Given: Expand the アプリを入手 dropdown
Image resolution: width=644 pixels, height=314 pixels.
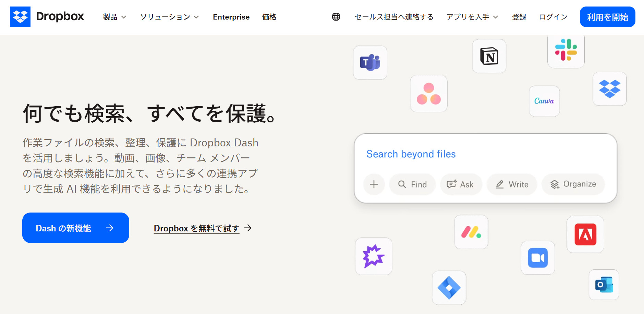Looking at the screenshot, I should 472,17.
